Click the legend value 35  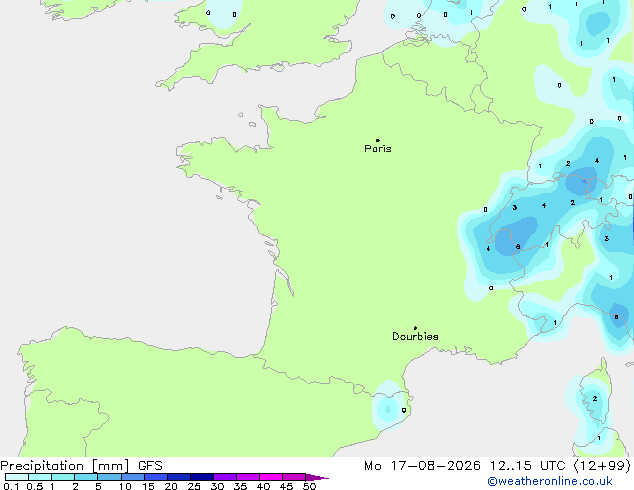(x=240, y=486)
